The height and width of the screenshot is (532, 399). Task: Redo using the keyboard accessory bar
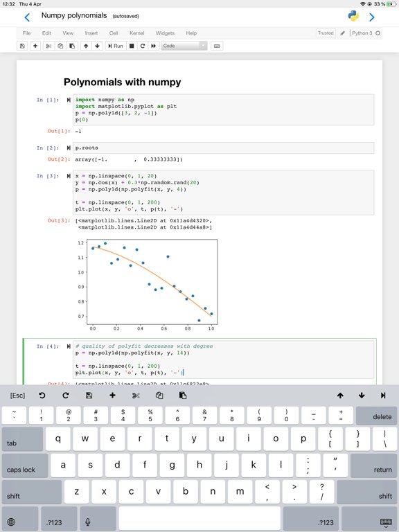[x=66, y=396]
